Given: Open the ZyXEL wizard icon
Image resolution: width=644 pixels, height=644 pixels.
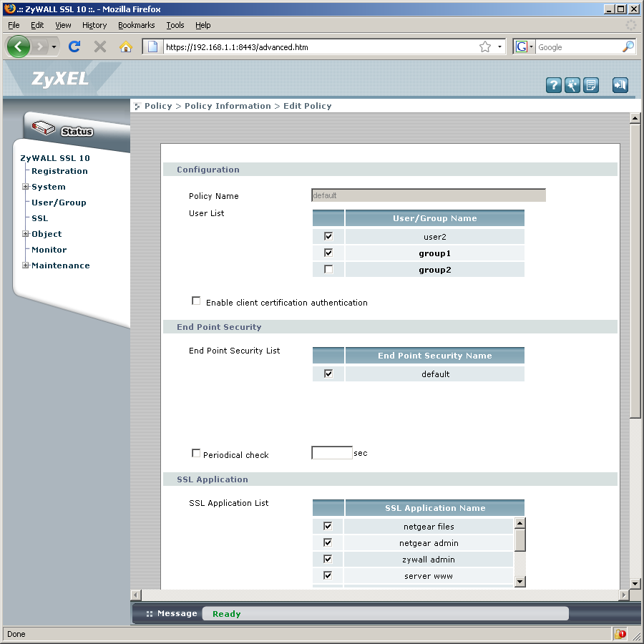Looking at the screenshot, I should [x=572, y=85].
